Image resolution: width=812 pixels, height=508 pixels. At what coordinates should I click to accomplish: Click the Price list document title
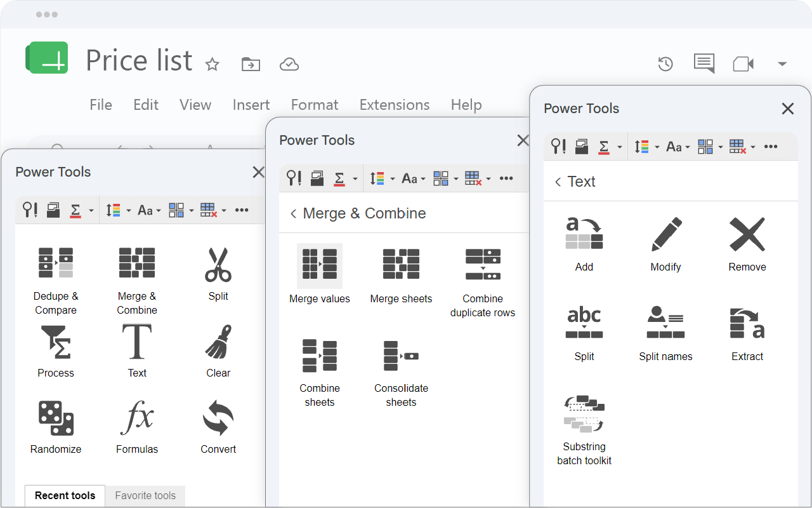pyautogui.click(x=139, y=61)
